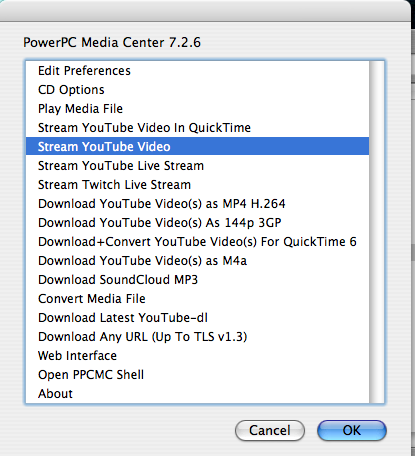415x456 pixels.
Task: Choose Stream Twitch Live Stream
Action: coord(197,185)
